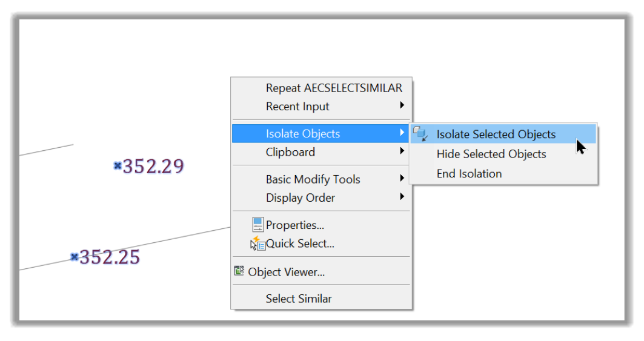Expand the Clipboard submenu arrow

402,151
